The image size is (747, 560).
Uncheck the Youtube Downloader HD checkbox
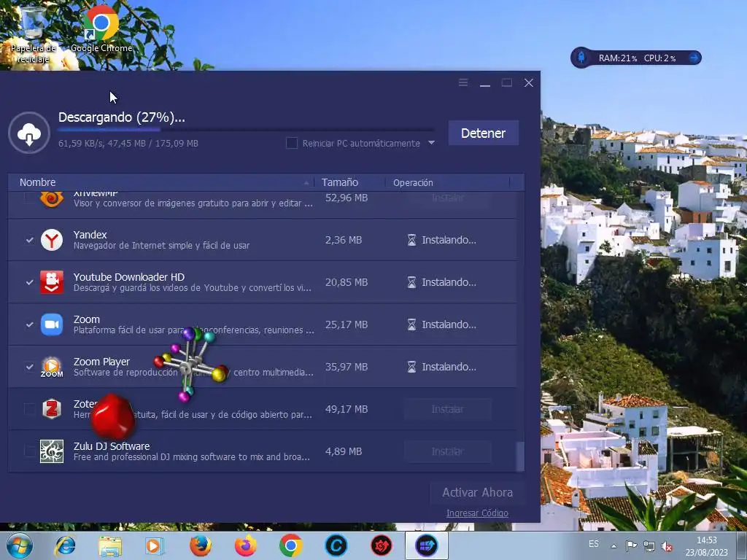click(x=29, y=282)
